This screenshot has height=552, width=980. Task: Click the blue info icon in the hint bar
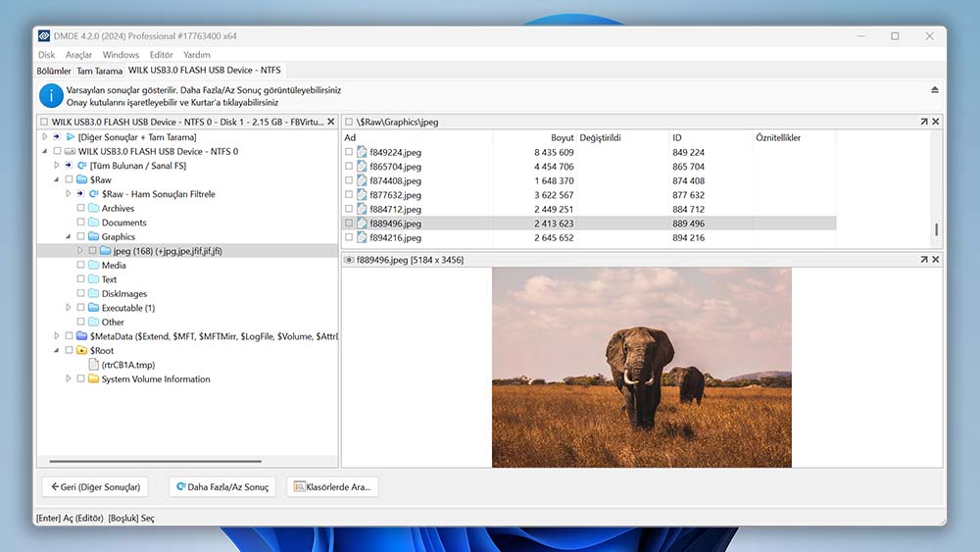pos(51,96)
